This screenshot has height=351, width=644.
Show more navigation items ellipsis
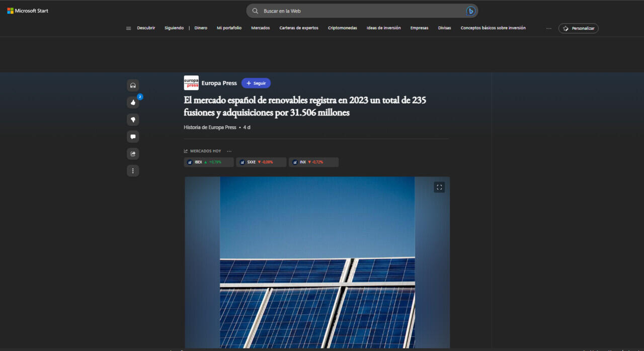(548, 28)
